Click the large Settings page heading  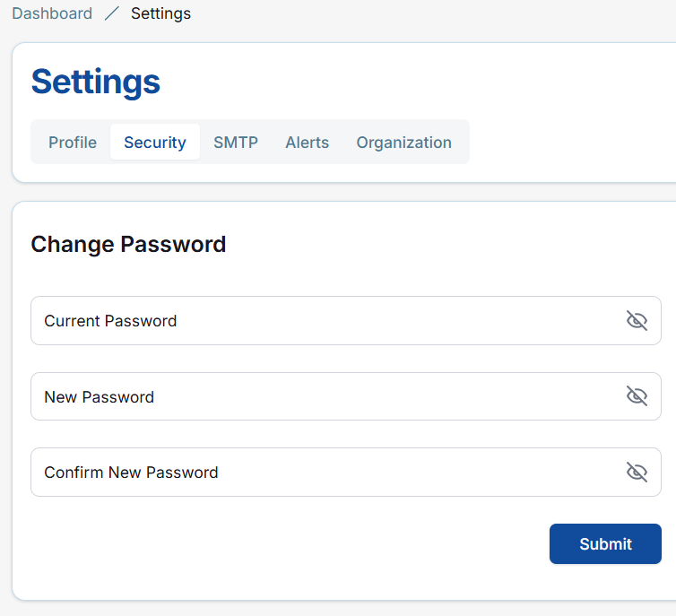pos(96,82)
